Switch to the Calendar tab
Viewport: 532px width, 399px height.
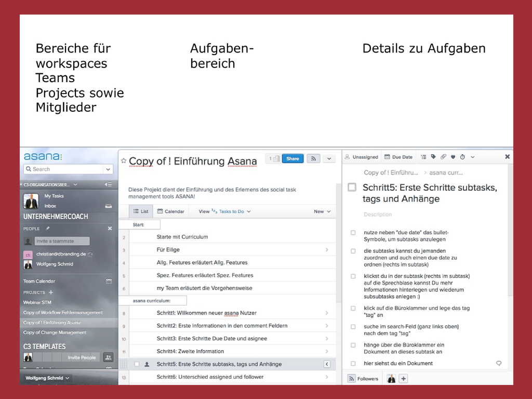pos(170,211)
